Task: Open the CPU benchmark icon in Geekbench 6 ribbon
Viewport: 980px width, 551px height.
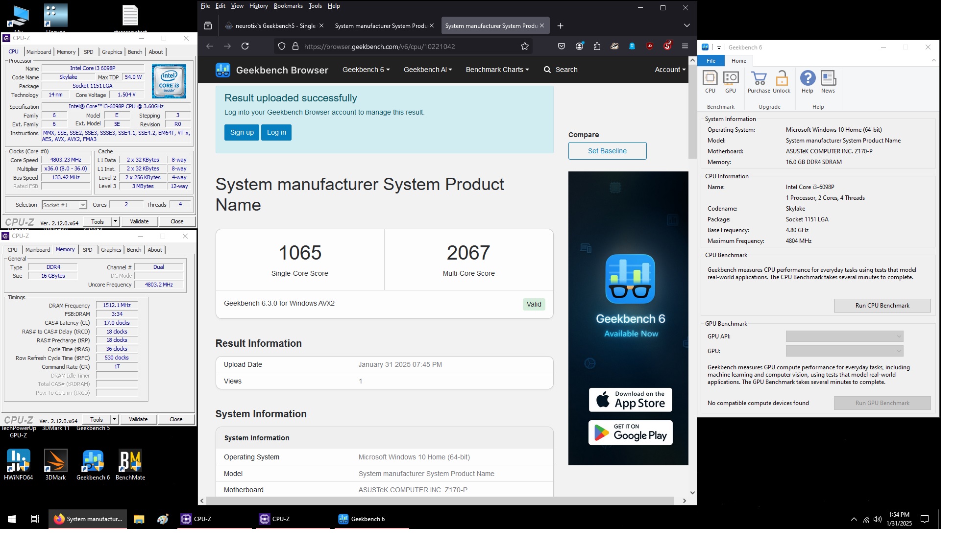Action: [710, 82]
